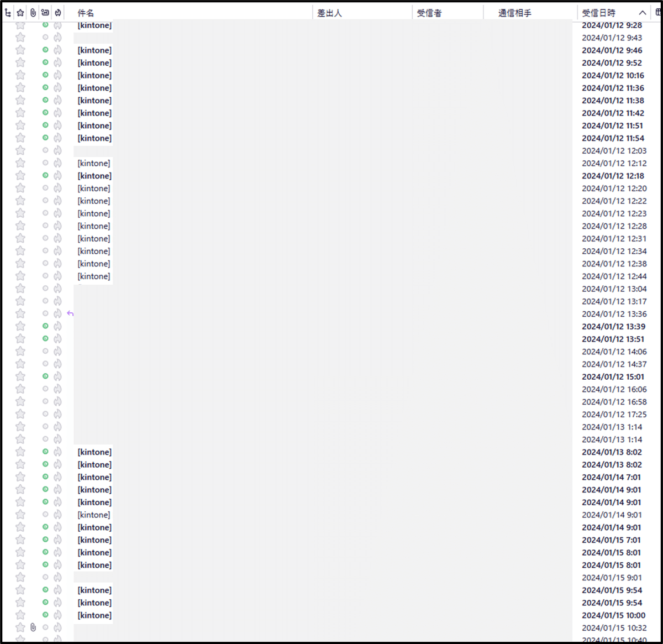Select the date cell 2024/01/12 14:06
The image size is (663, 644).
[614, 352]
